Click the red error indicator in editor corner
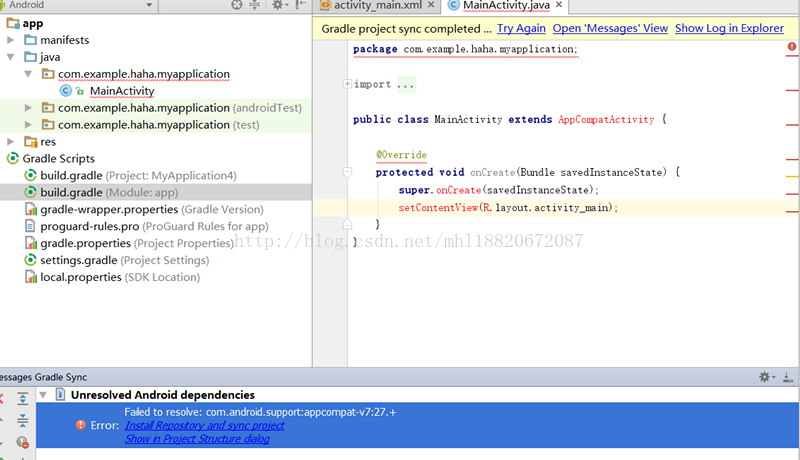Viewport: 800px width, 460px height. (791, 47)
